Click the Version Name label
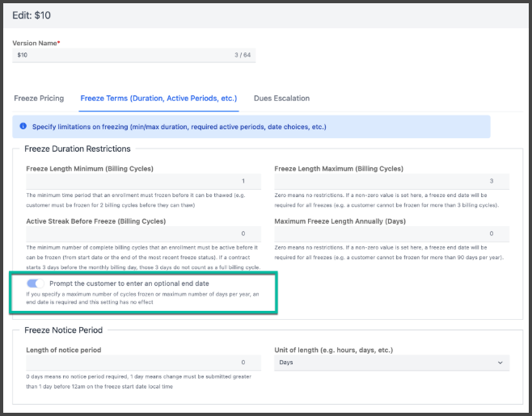Viewport: 532px width, 416px height. 36,42
